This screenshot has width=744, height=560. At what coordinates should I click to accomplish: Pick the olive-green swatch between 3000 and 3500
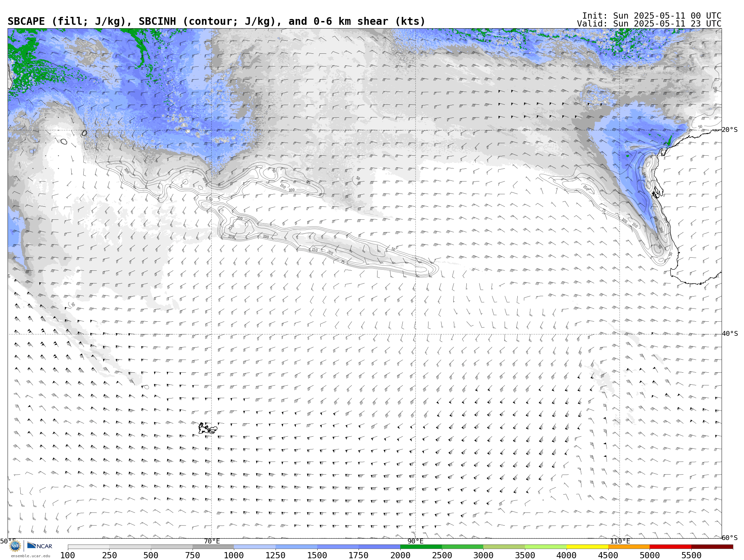(504, 547)
